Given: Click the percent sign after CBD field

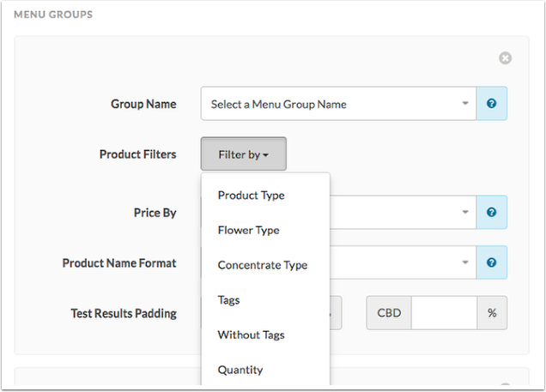Looking at the screenshot, I should click(x=492, y=313).
